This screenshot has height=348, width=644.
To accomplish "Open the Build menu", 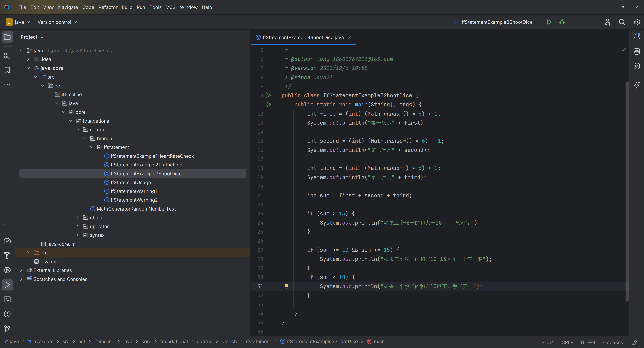I will (x=127, y=7).
